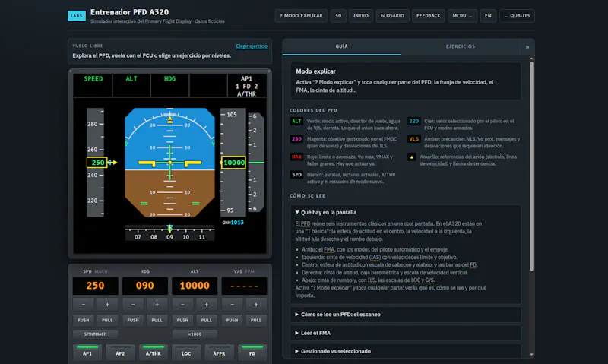
Task: Click the scrollbar down arrow
Action: coord(531,355)
